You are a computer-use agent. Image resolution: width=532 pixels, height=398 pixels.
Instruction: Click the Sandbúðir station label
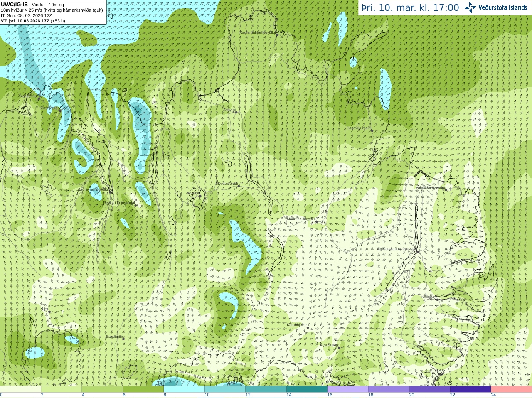[114, 337]
